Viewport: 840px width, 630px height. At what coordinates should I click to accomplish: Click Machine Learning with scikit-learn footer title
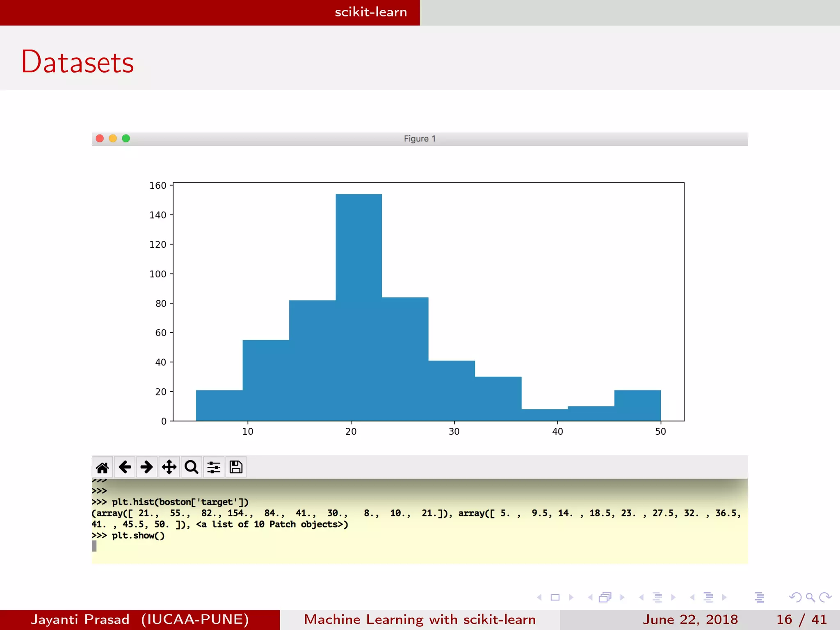[420, 619]
